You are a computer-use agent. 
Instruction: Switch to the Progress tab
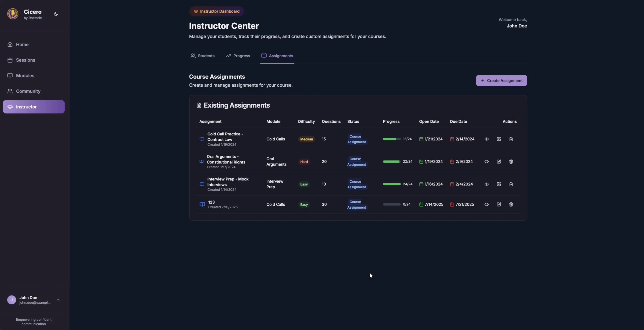(x=238, y=56)
